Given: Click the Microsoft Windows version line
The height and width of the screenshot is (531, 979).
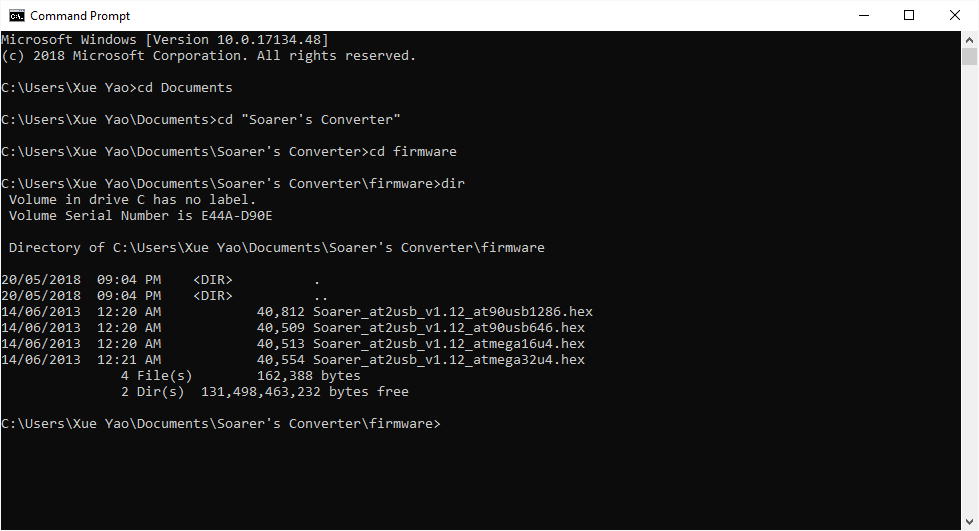Looking at the screenshot, I should (165, 40).
